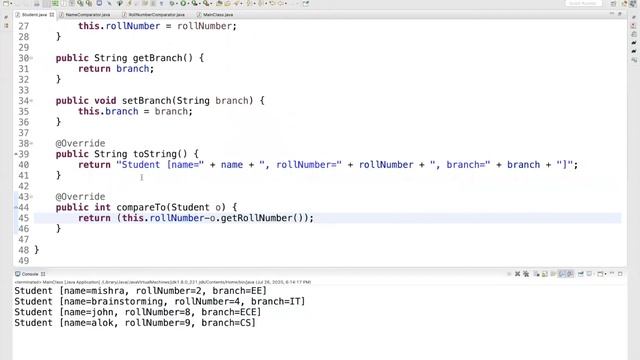Click the '@Override' annotation on line 38
This screenshot has height=360, width=640.
click(80, 143)
